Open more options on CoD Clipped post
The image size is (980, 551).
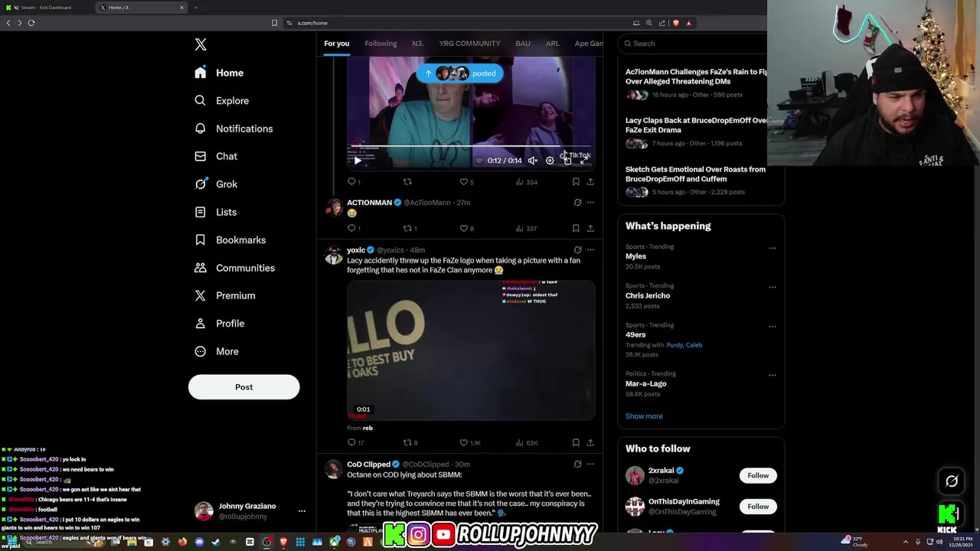point(590,464)
